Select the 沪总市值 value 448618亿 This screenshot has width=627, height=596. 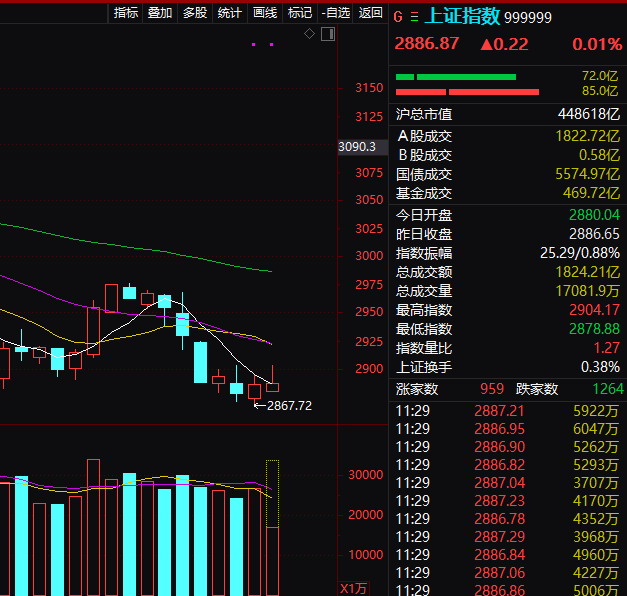[589, 114]
